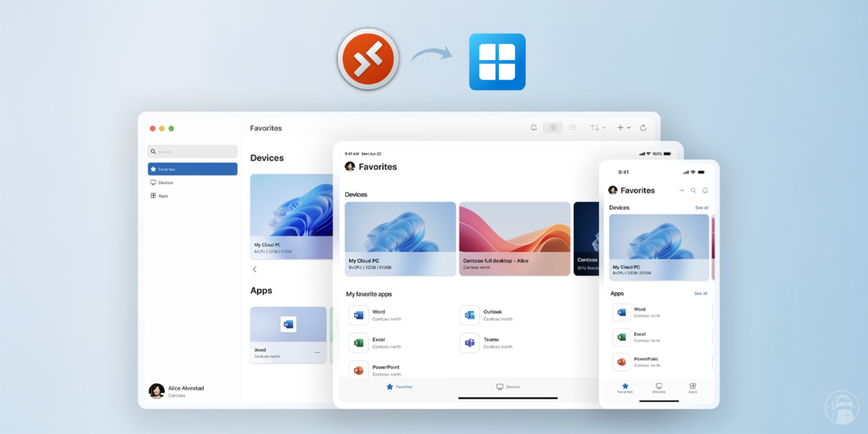
Task: Open My Cloud PC card on tablet
Action: pyautogui.click(x=400, y=239)
